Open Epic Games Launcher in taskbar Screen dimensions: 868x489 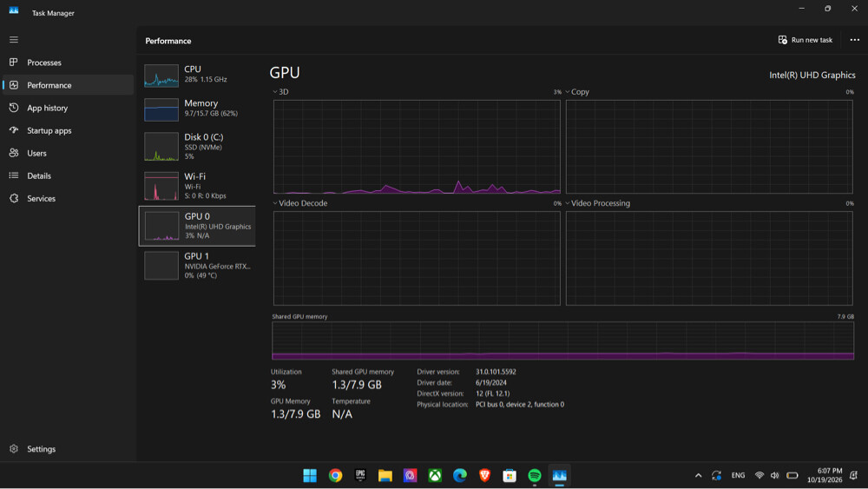tap(360, 476)
